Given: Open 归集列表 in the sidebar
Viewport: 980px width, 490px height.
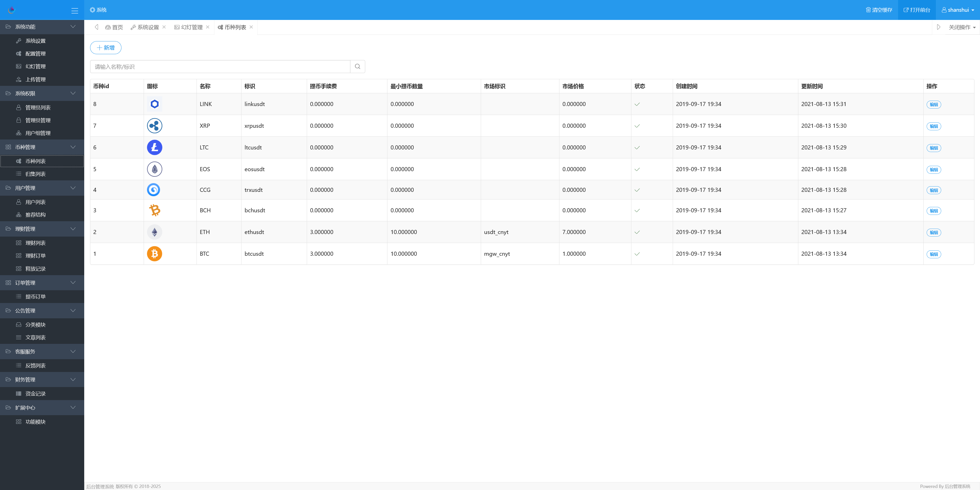Looking at the screenshot, I should click(35, 174).
